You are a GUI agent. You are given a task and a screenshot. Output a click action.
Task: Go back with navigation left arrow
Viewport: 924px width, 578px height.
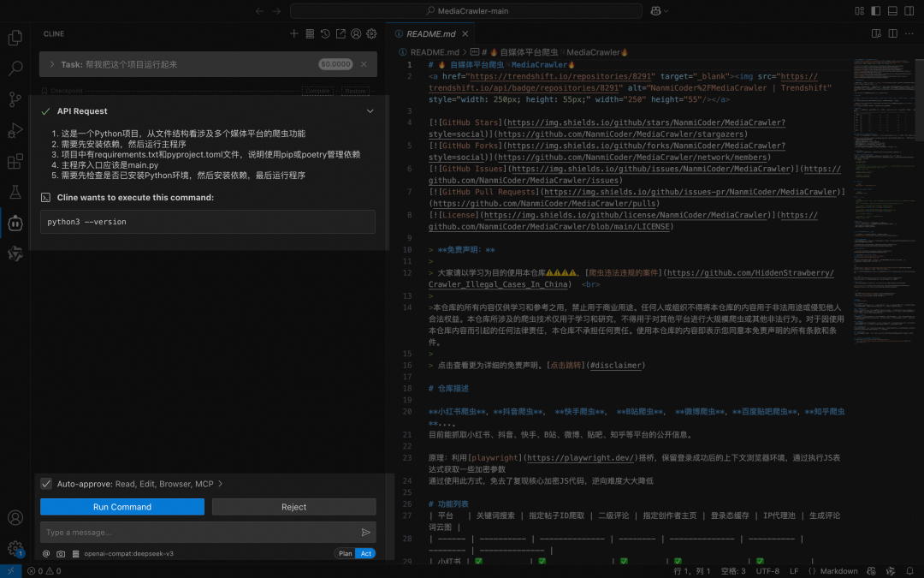[x=260, y=10]
